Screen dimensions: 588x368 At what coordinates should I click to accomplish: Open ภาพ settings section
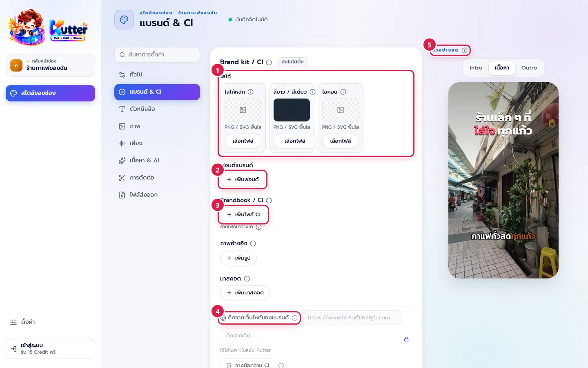[157, 126]
